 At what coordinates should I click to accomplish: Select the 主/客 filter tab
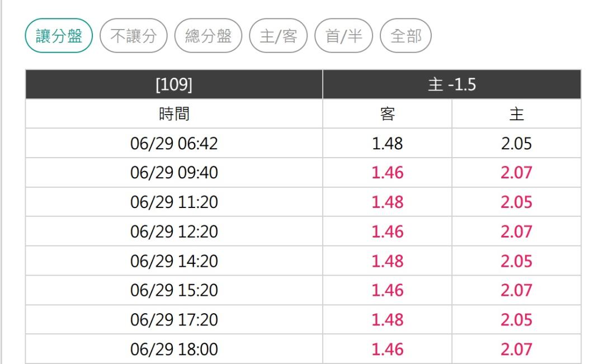[279, 36]
